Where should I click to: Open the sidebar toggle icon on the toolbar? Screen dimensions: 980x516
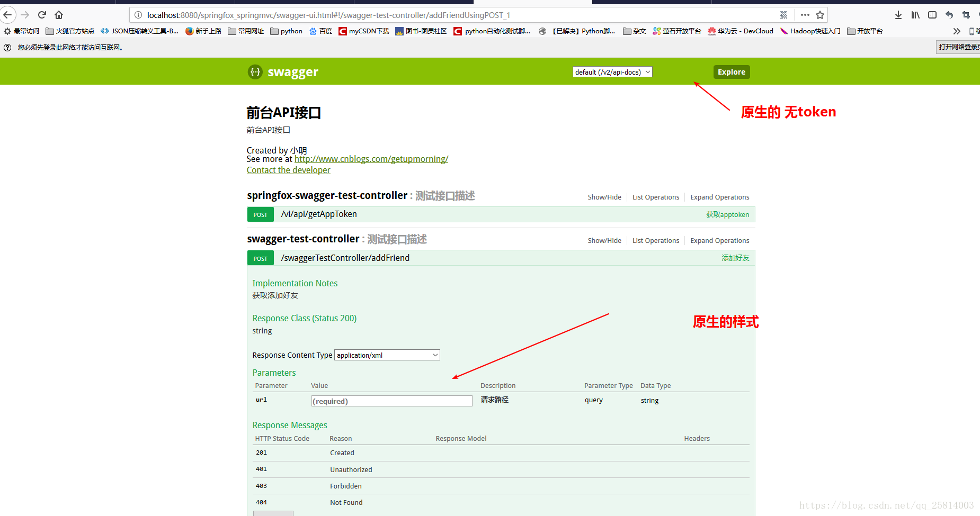932,15
